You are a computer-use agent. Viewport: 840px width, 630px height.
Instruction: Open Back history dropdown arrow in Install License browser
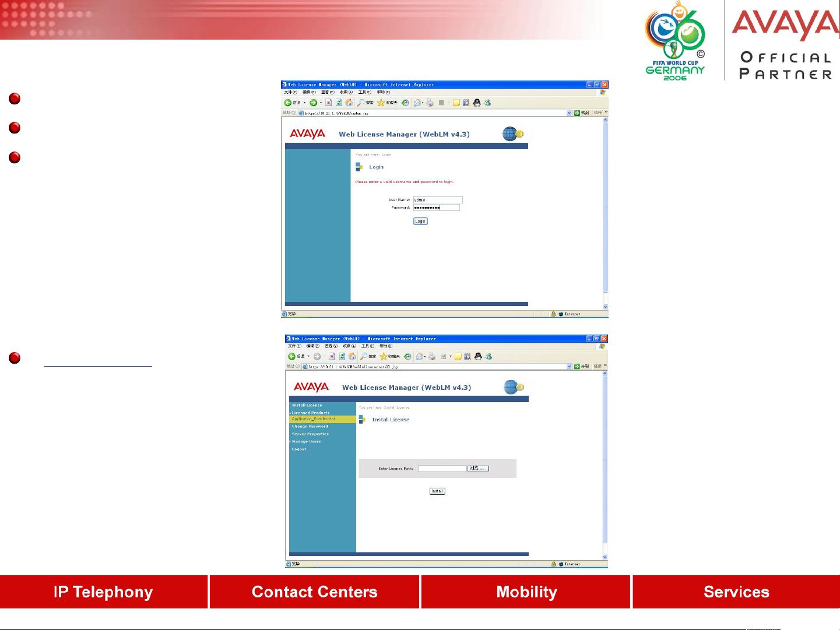pos(308,356)
